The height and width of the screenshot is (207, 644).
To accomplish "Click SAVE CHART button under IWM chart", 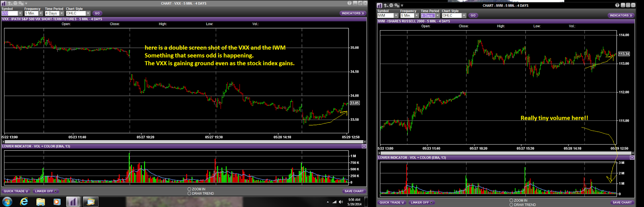I will pyautogui.click(x=622, y=203).
